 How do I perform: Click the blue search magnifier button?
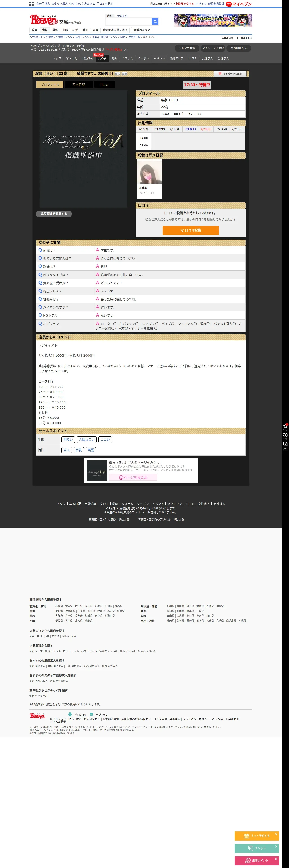tap(155, 21)
